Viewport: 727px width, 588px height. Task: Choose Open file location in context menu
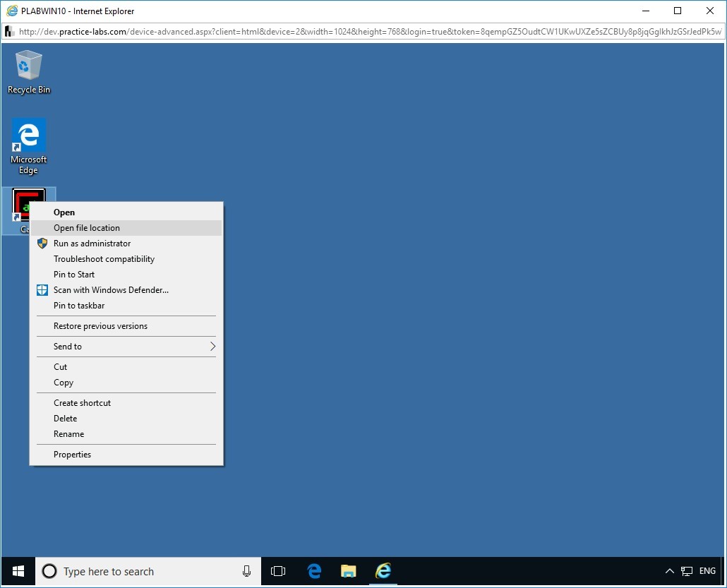click(x=87, y=228)
